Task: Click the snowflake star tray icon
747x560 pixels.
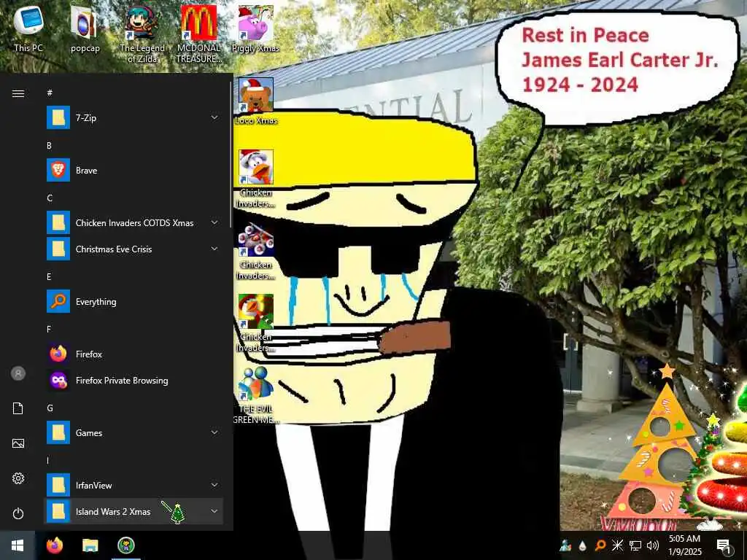Action: tap(617, 545)
